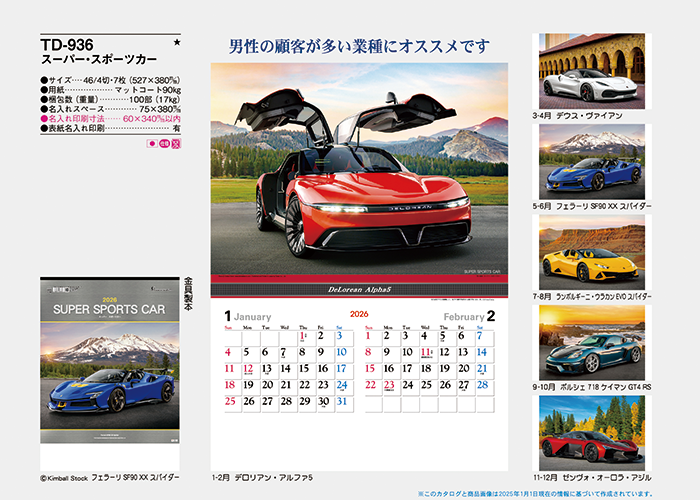
Task: Click the pink oval icon under the specs
Action: 164,144
